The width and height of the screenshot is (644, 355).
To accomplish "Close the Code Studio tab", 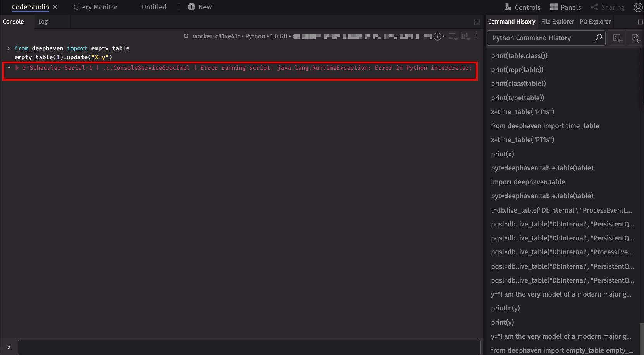I will [55, 7].
